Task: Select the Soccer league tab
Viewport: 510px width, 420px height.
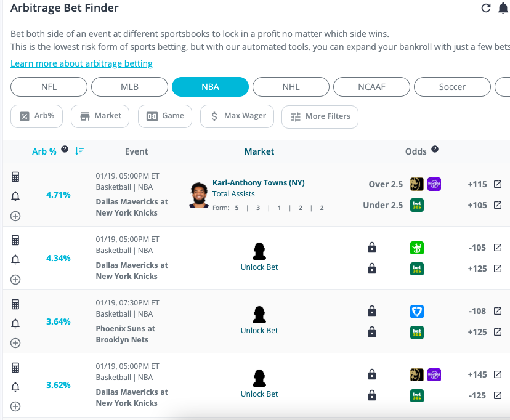Action: (x=452, y=87)
